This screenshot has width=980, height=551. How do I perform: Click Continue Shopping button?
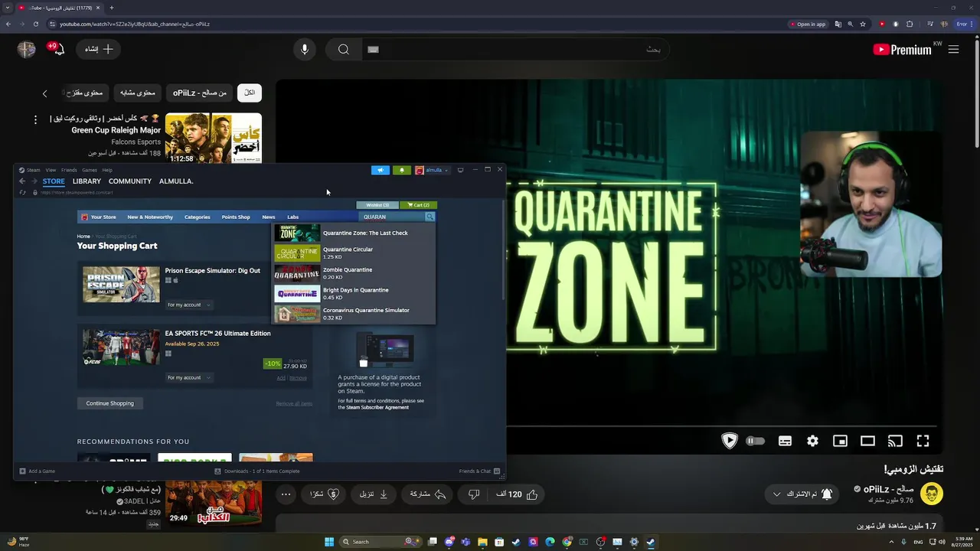109,403
